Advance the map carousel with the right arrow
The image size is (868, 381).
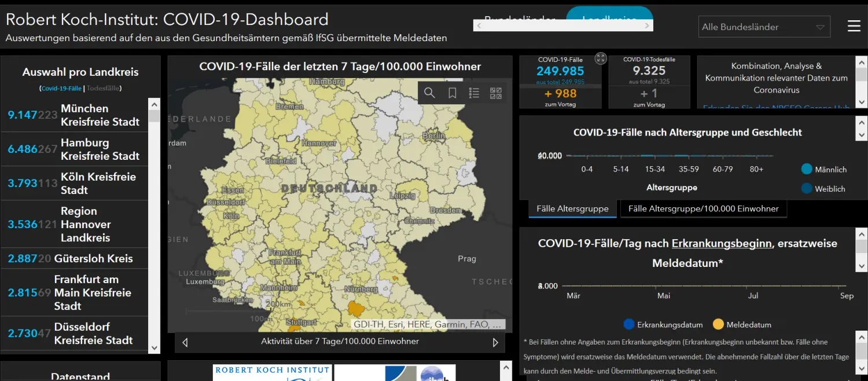[x=495, y=342]
